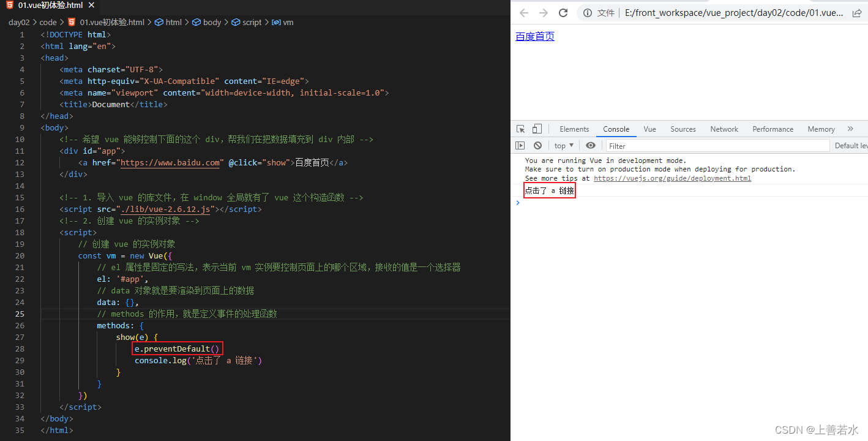This screenshot has height=441, width=868.
Task: Open the Default levels dropdown
Action: coord(851,146)
